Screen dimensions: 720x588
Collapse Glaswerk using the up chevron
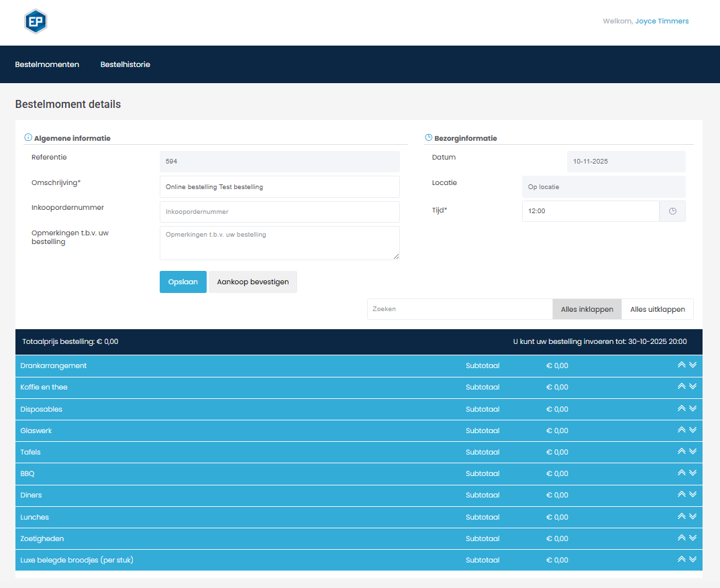pos(682,430)
